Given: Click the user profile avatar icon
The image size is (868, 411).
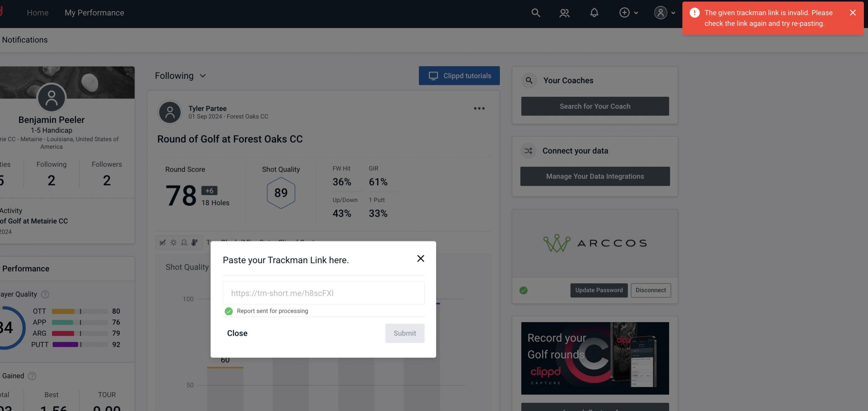Looking at the screenshot, I should coord(660,12).
